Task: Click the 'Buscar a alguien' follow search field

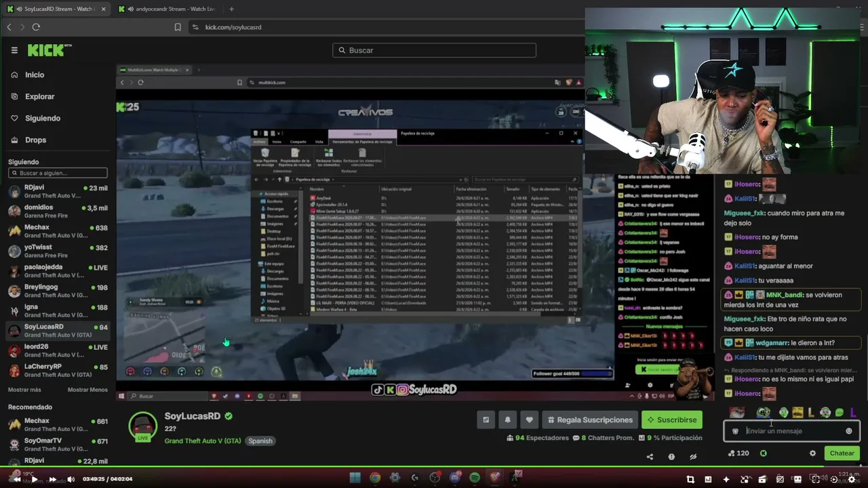Action: (x=58, y=173)
